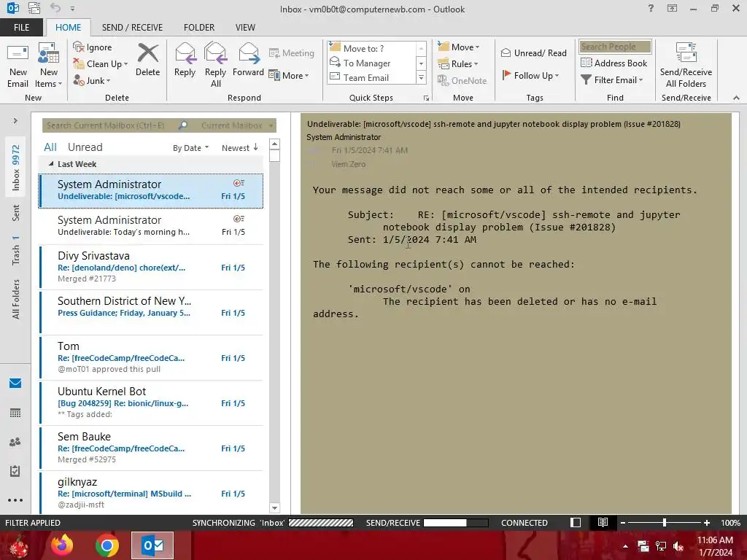Open the New Items button

[49, 66]
